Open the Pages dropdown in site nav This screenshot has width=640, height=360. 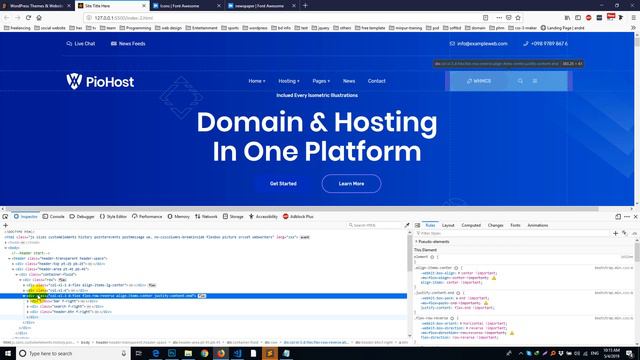321,81
